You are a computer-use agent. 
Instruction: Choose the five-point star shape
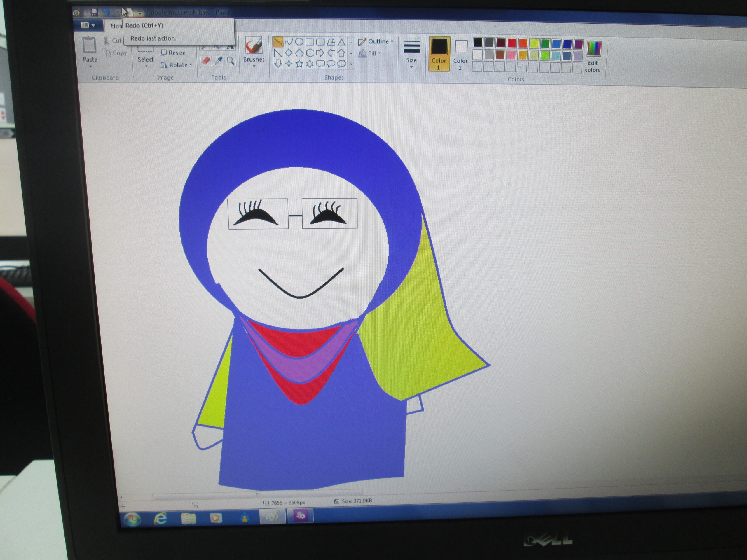[299, 64]
